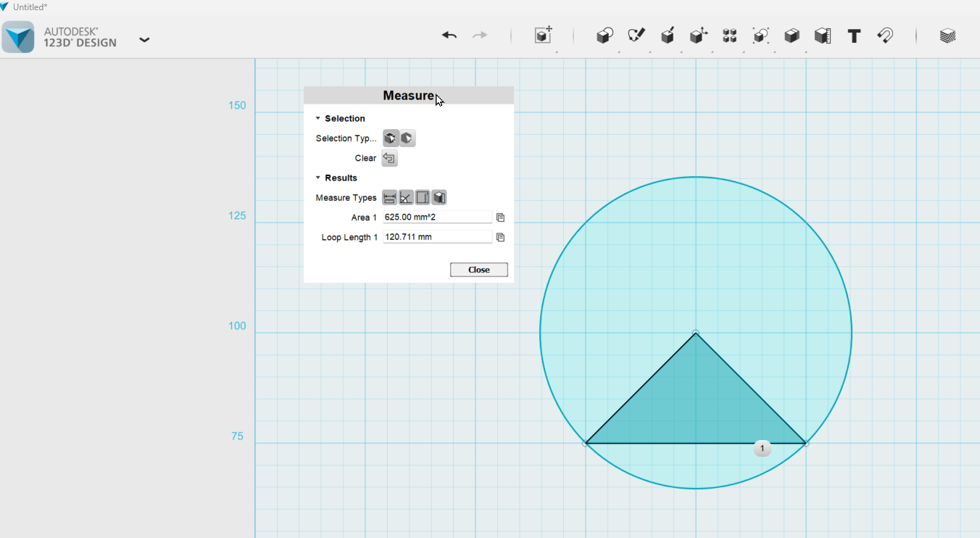Click the Untitled* window title
Image resolution: width=980 pixels, height=538 pixels.
(x=30, y=7)
